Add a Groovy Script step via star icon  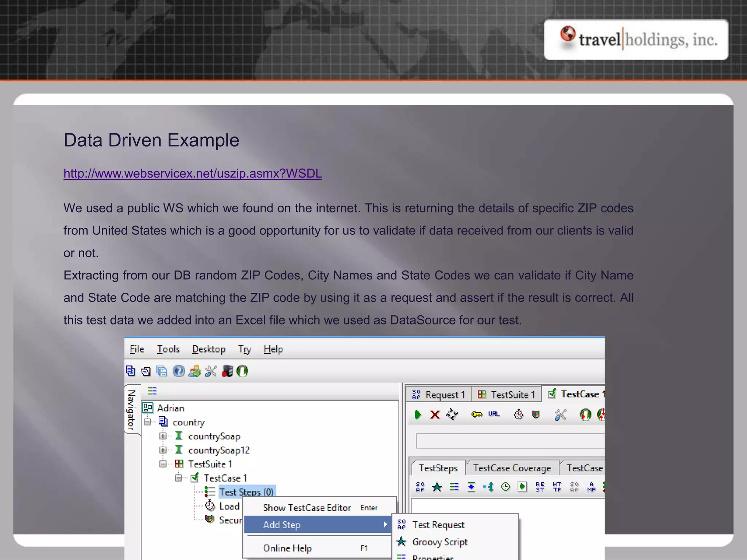tap(437, 487)
